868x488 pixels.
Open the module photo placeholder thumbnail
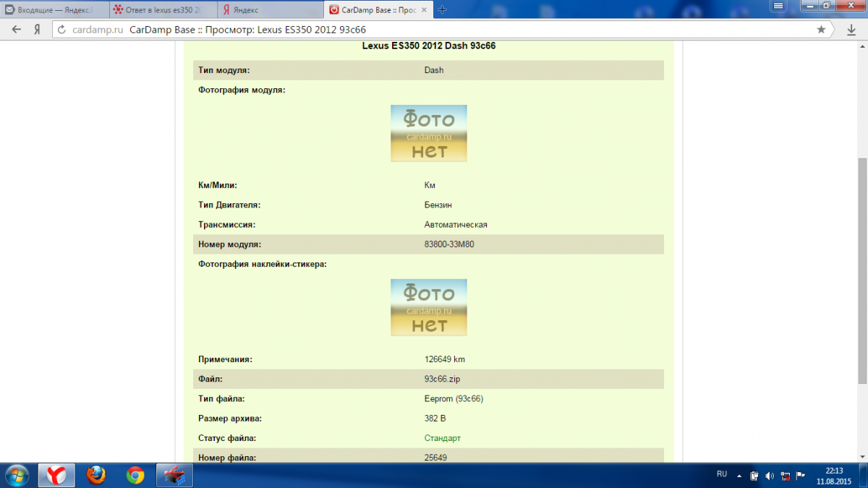[429, 133]
